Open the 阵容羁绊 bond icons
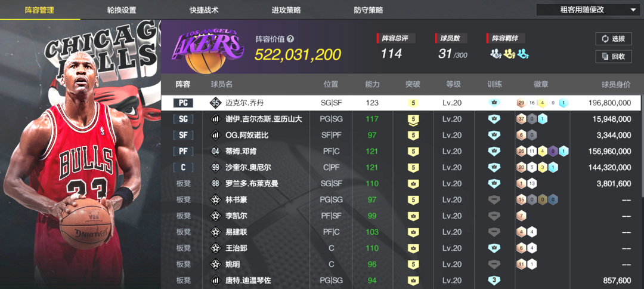The image size is (644, 289). 509,54
